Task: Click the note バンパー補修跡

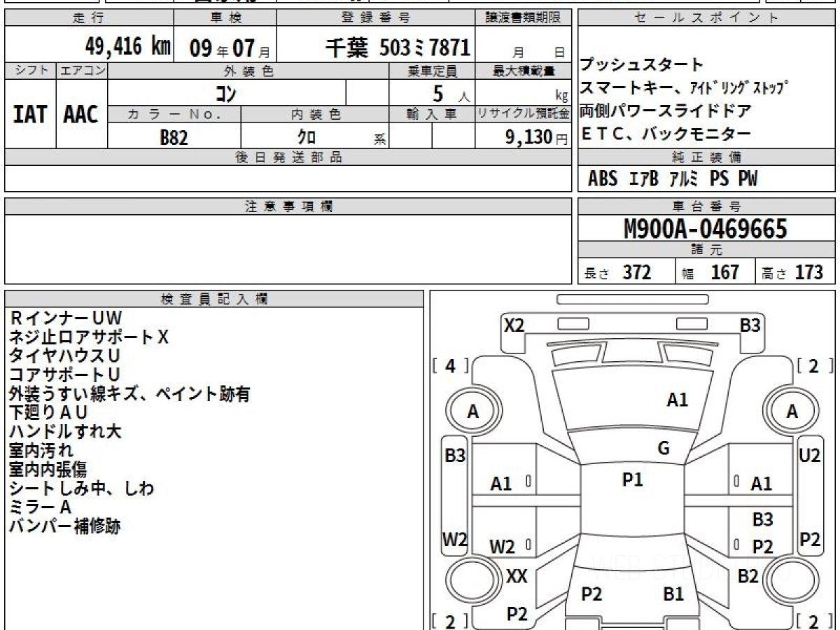Action: (65, 526)
